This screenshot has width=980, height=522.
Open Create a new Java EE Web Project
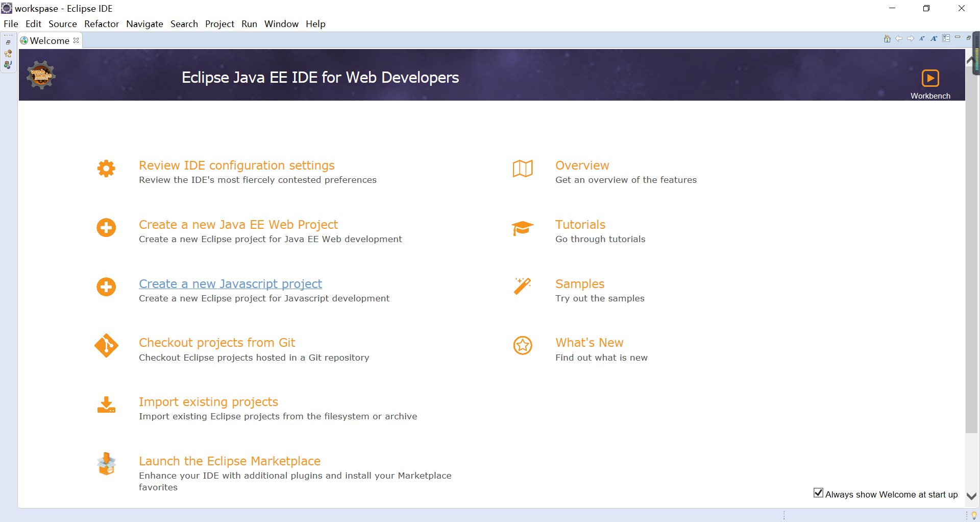[x=238, y=225]
